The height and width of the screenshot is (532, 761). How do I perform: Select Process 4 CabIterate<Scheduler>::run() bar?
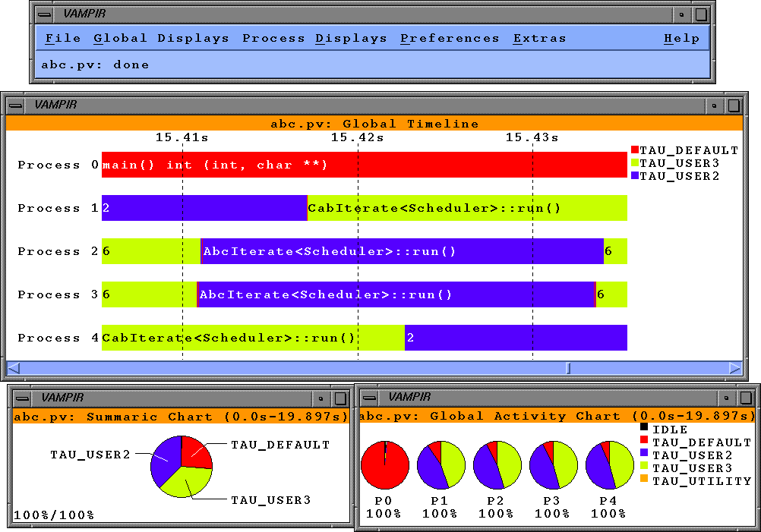click(253, 338)
